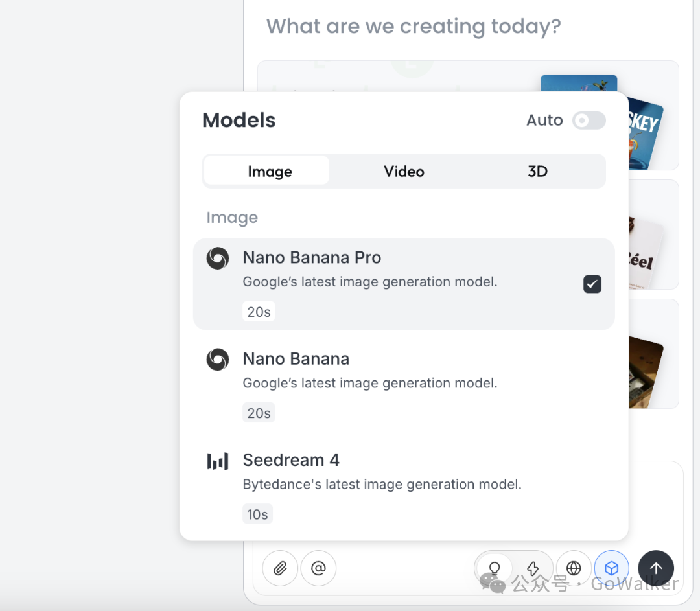Click the Nano Banana Pro title text

coord(312,257)
